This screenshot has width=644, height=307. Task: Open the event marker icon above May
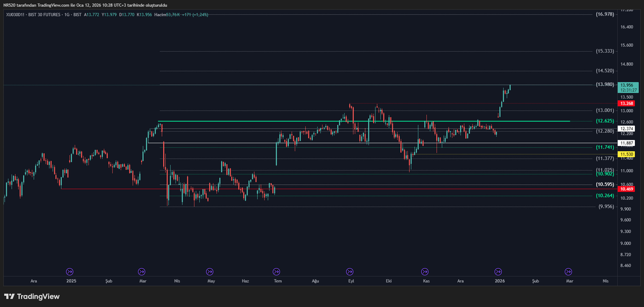click(x=209, y=272)
